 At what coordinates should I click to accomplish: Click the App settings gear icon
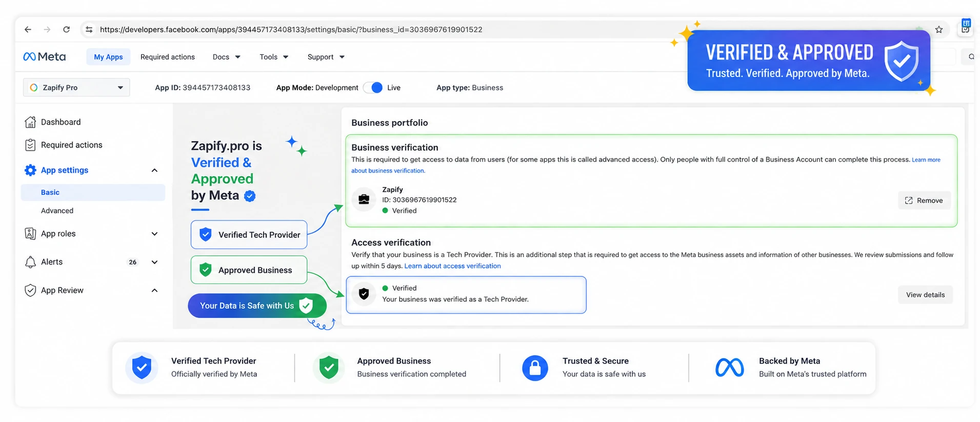30,170
